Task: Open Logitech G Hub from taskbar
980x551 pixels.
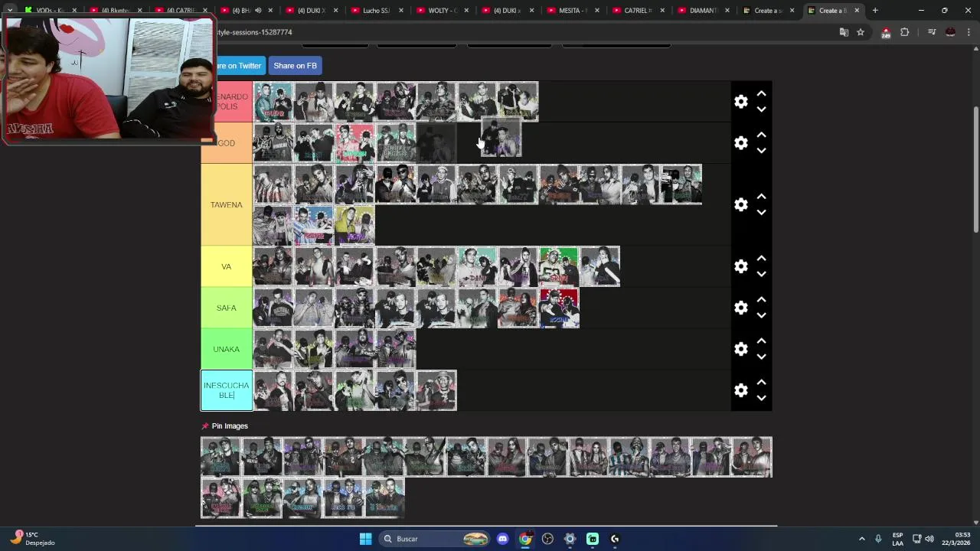Action: [x=615, y=539]
